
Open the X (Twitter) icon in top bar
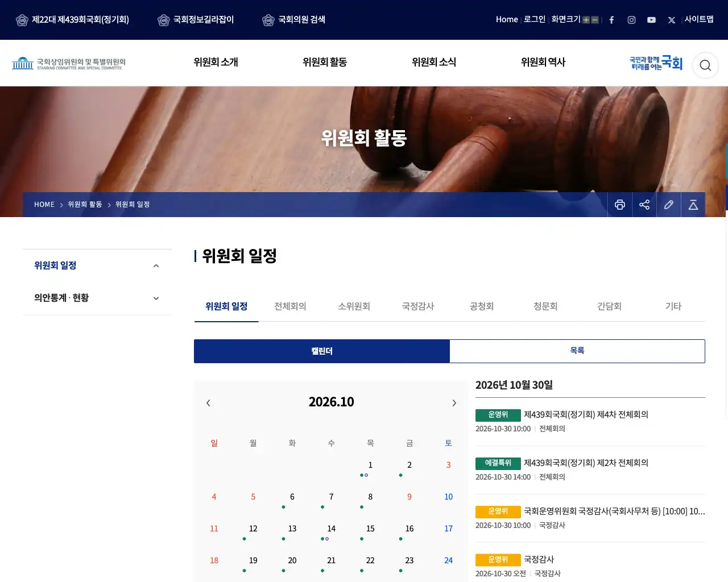coord(671,20)
